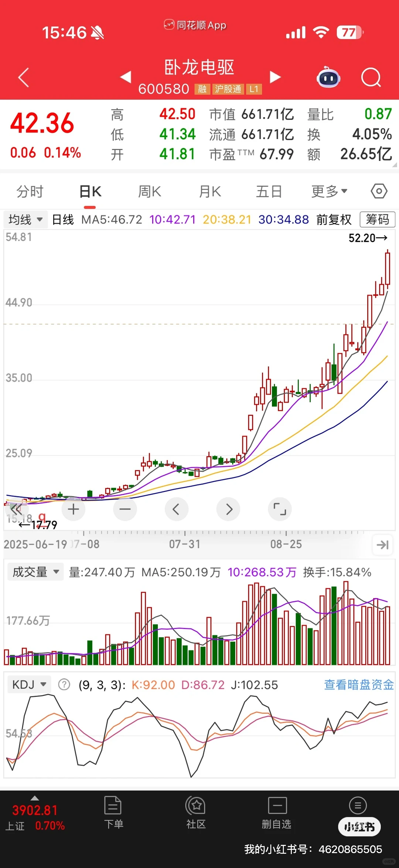Tap 上证 3902.81 index quote
The width and height of the screenshot is (399, 868).
pos(35,817)
